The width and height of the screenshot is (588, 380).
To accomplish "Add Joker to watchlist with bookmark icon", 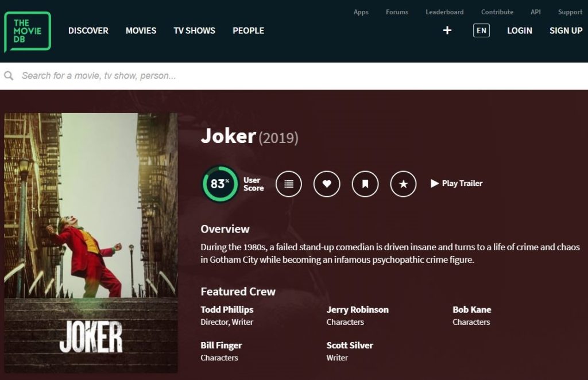I will pyautogui.click(x=365, y=184).
